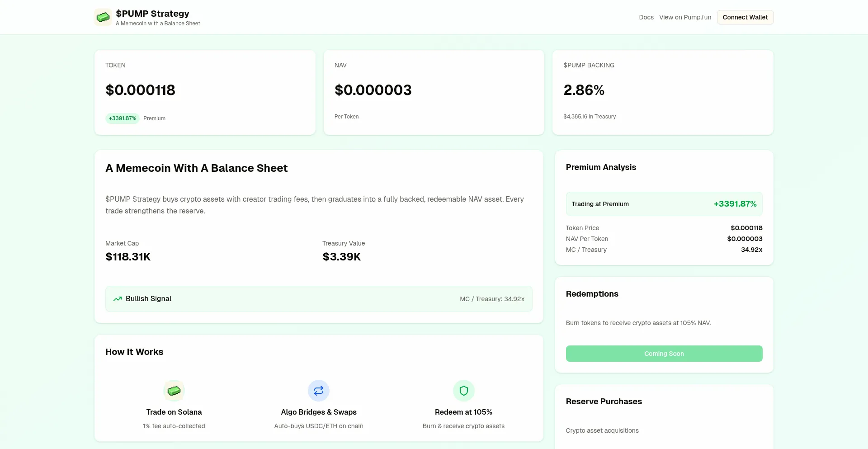
Task: Open View on Pump.fun link
Action: coord(685,17)
